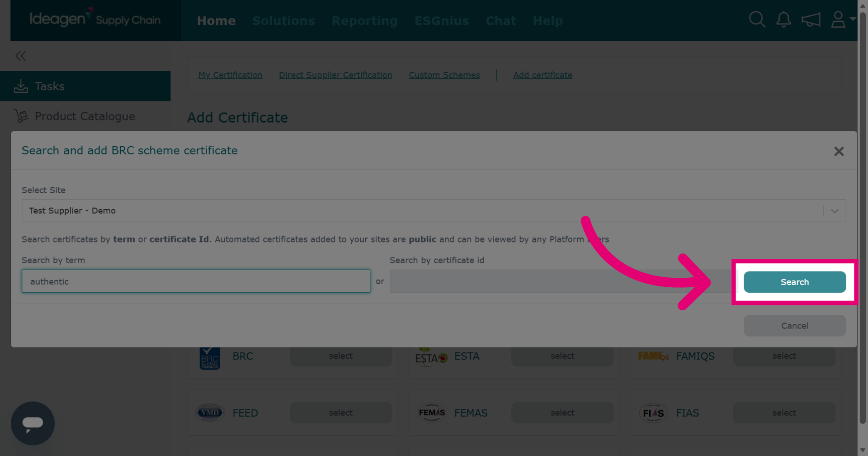Click the FIAS scheme logo

click(x=653, y=413)
